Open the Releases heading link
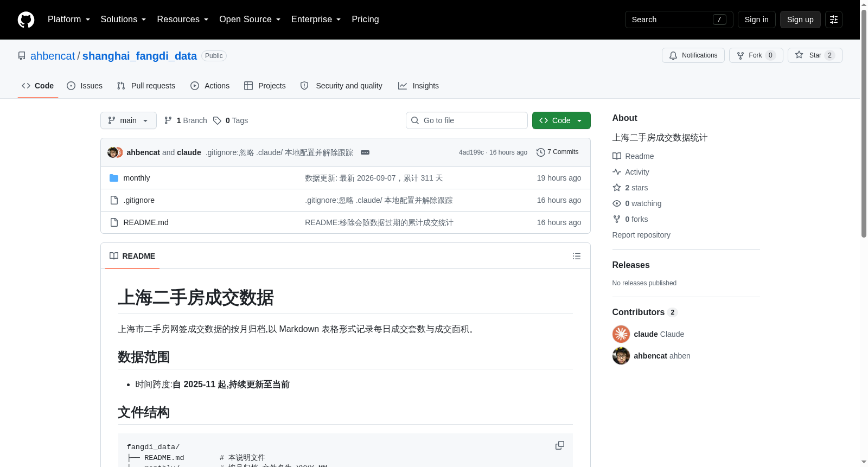 point(631,265)
